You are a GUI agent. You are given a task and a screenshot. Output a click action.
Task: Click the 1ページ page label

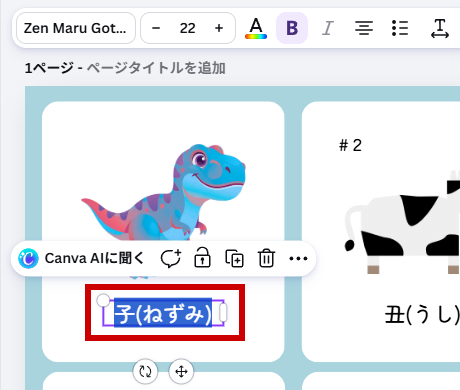(x=49, y=68)
